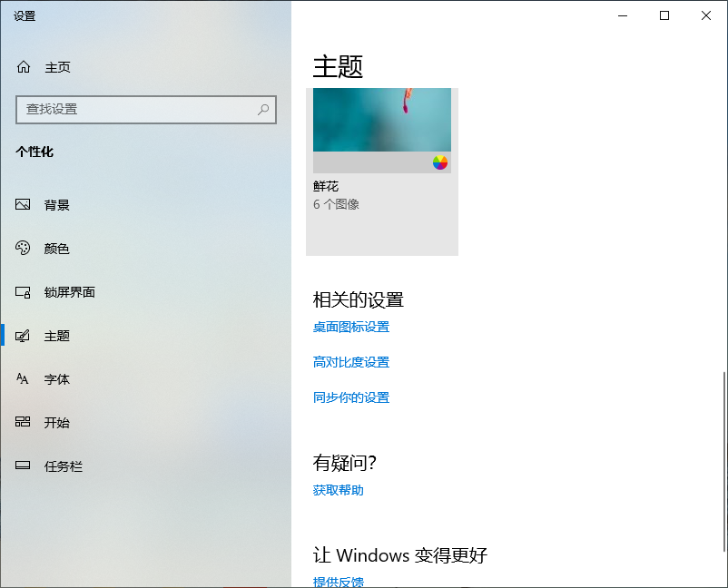
Task: Select the 鲜花 theme preview image
Action: (381, 118)
